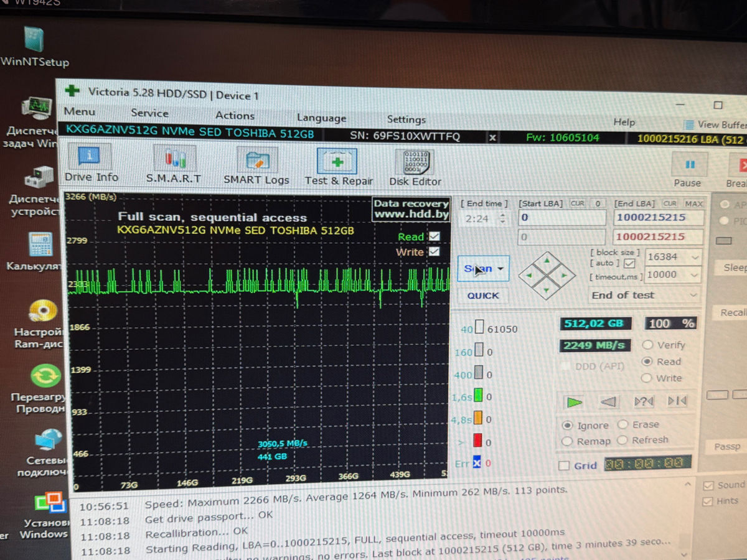The width and height of the screenshot is (747, 560).
Task: Click the green play scan button
Action: [574, 402]
